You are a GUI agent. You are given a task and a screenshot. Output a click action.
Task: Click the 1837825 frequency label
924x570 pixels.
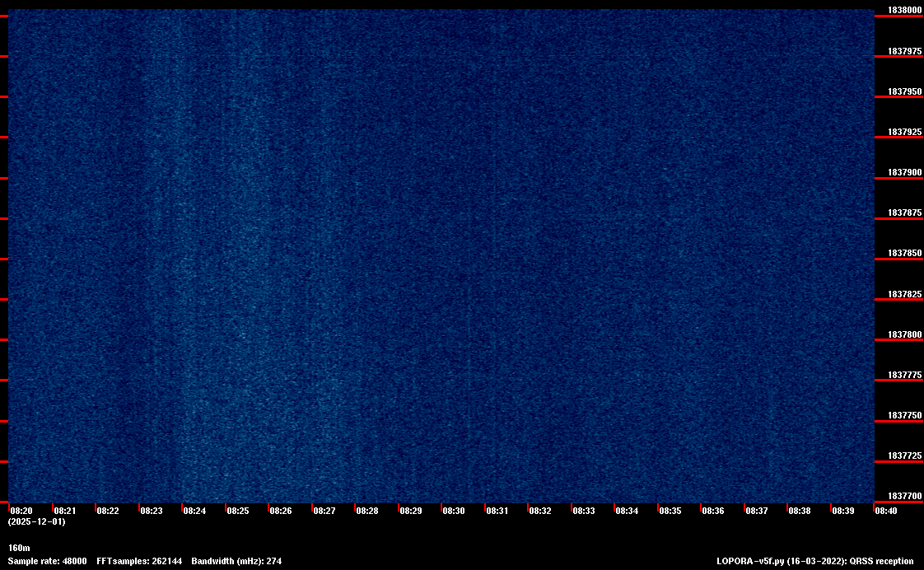coord(904,294)
